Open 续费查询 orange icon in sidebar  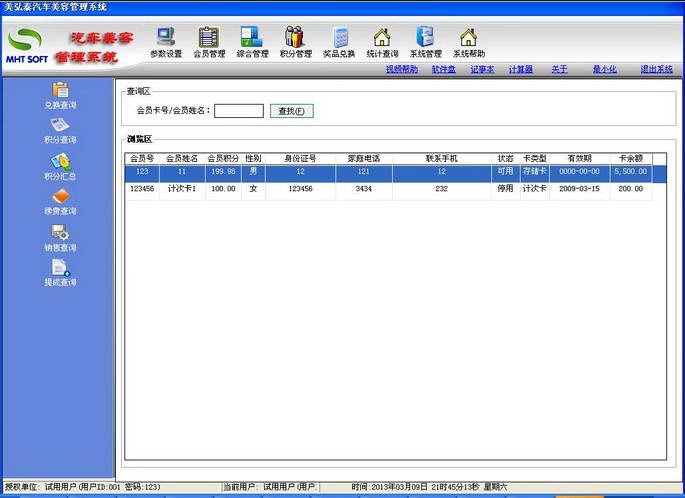coord(60,202)
